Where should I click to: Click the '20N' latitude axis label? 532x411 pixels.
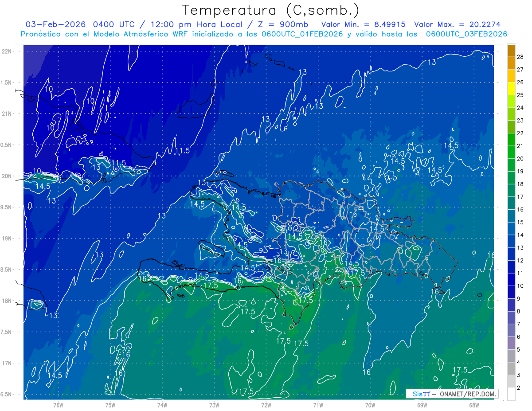point(6,176)
